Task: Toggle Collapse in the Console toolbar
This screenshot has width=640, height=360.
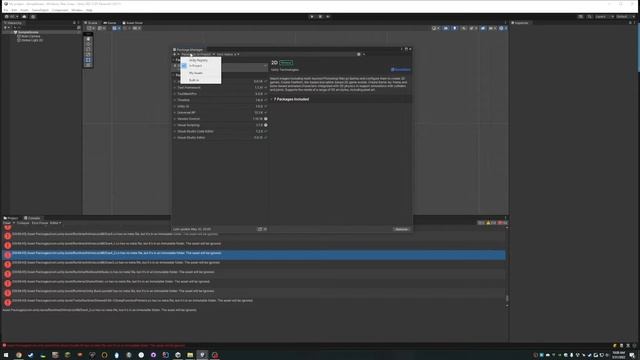Action: tap(23, 223)
